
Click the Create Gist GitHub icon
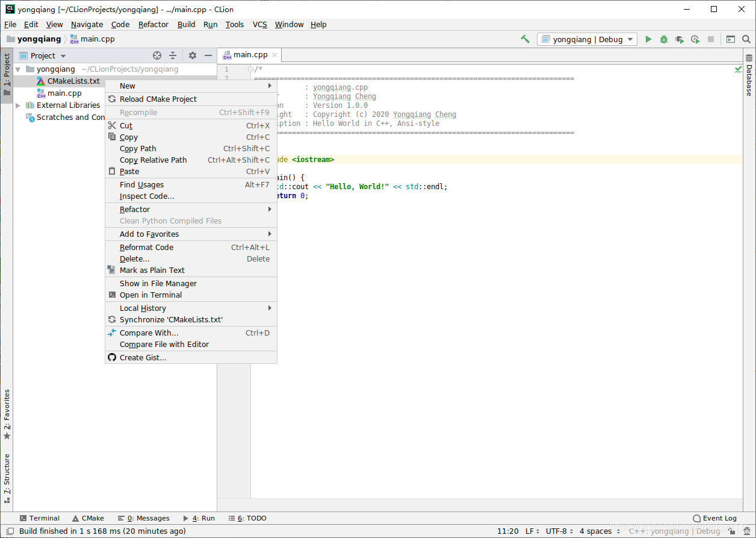coord(112,357)
